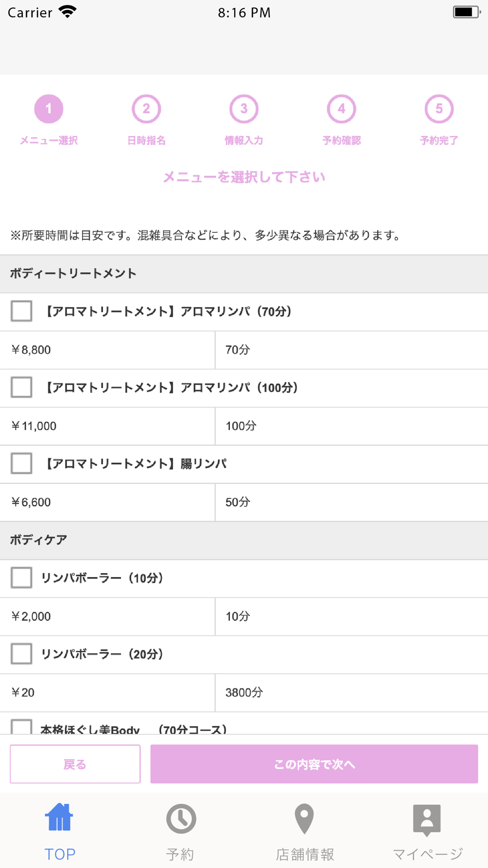
Task: Tap the ボディケア section header
Action: click(244, 540)
